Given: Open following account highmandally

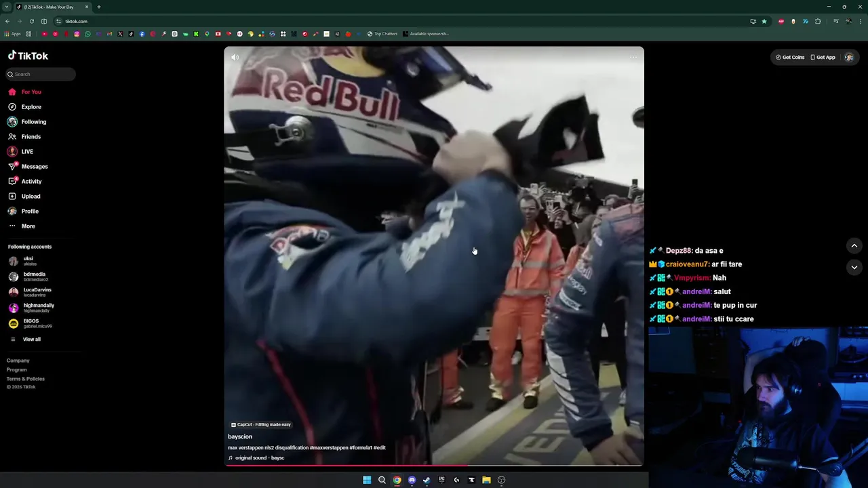Looking at the screenshot, I should [31, 308].
